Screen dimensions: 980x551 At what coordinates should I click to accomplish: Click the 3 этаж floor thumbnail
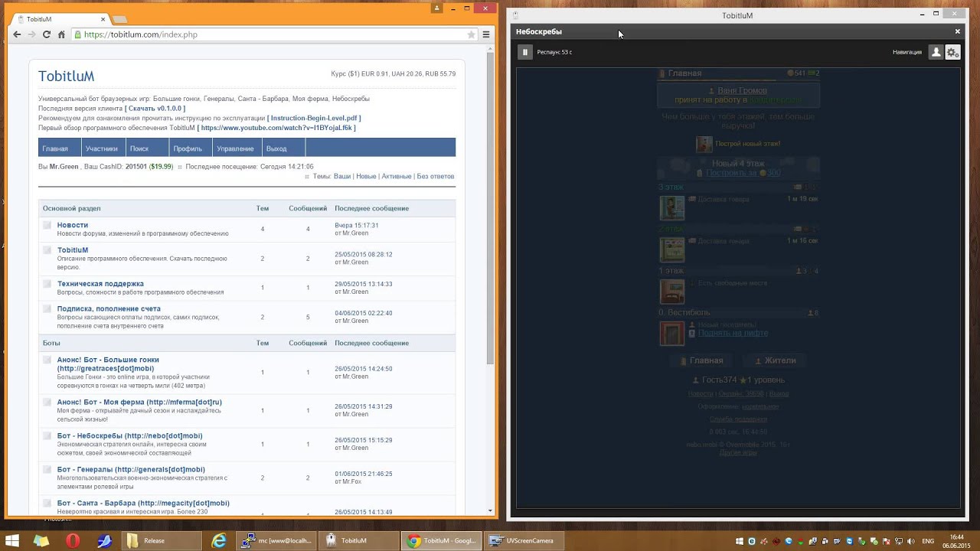[x=672, y=207]
